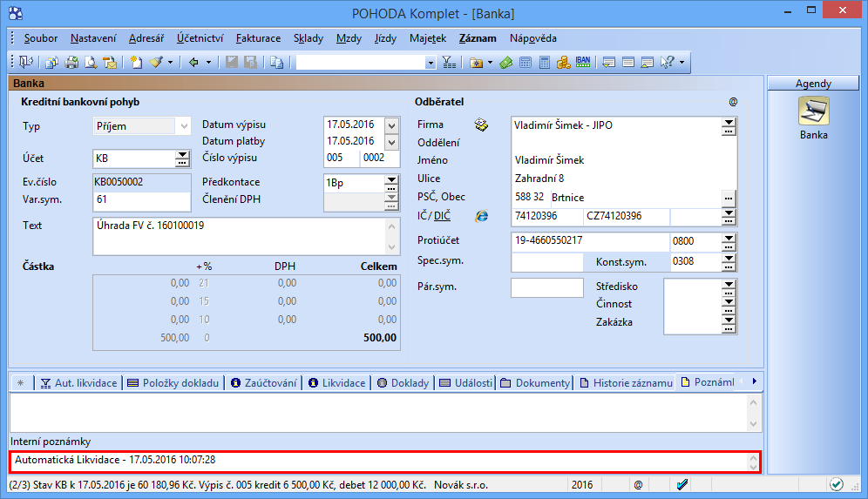This screenshot has height=499, width=868.
Task: Click the POHODA application title icon
Action: point(16,13)
